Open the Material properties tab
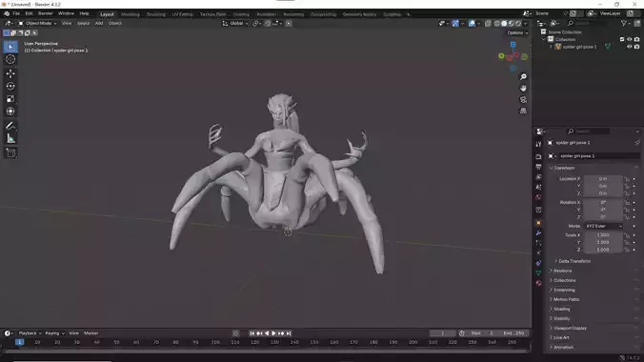This screenshot has width=644, height=362. tap(538, 283)
